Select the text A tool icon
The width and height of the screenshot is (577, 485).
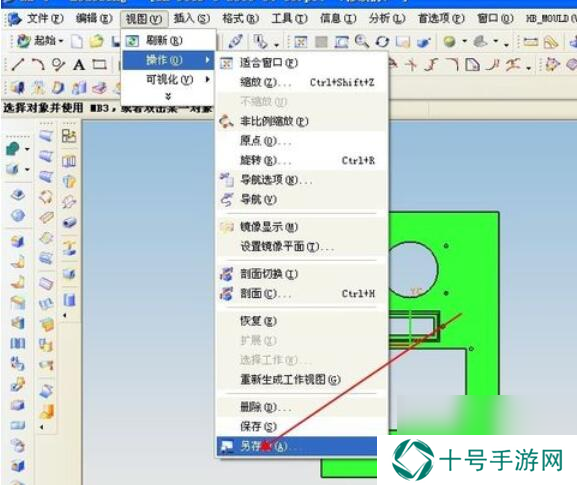point(79,65)
